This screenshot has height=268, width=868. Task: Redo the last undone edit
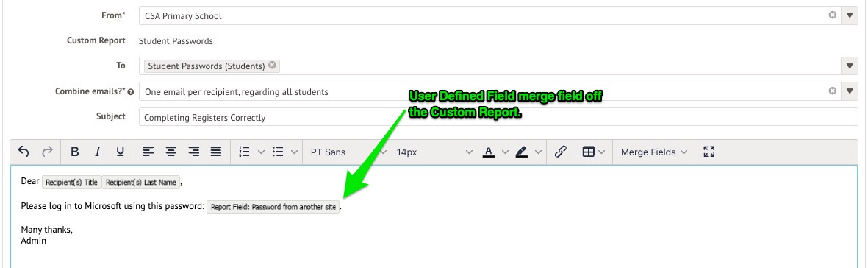pos(48,152)
